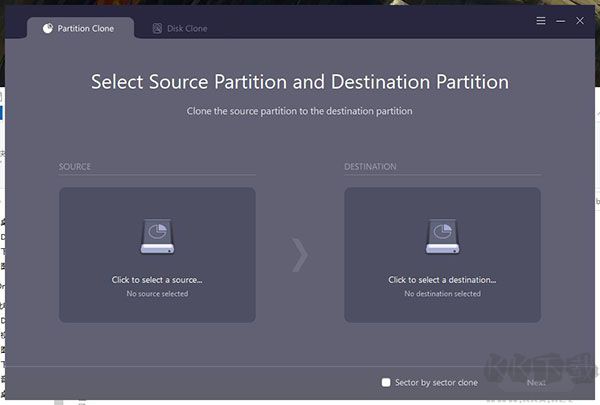Click the 'Clone the source partition' subtitle
600x405 pixels.
click(299, 111)
